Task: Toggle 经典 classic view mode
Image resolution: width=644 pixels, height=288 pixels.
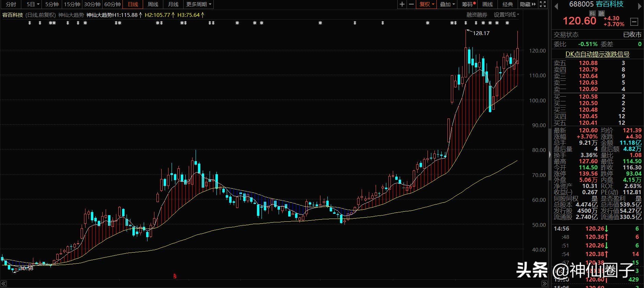Action: coord(507,4)
